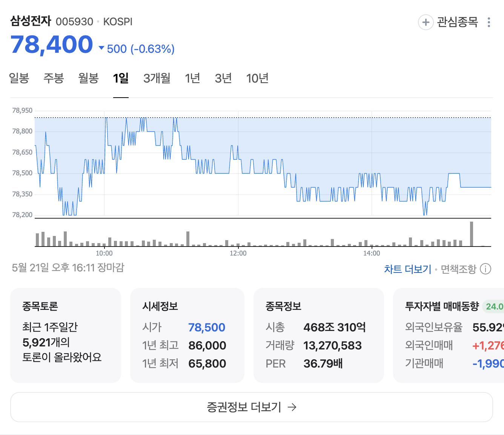Image resolution: width=504 pixels, height=435 pixels.
Task: Select the 10년 chart range tab
Action: [x=257, y=78]
